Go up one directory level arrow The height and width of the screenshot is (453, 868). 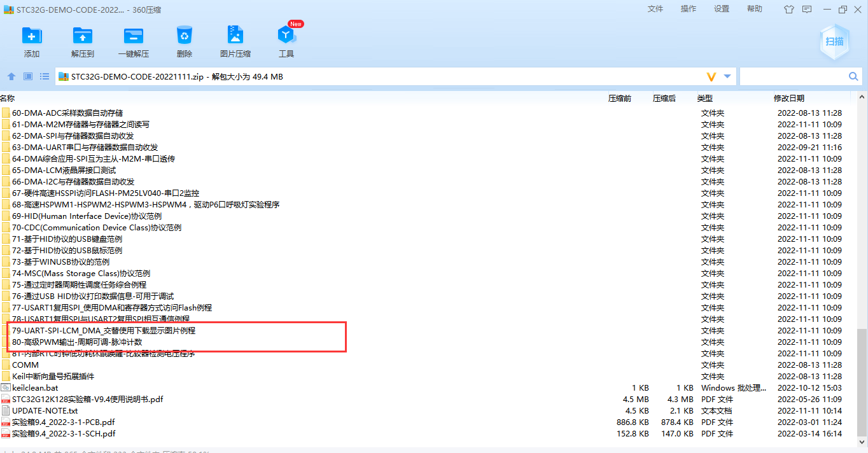[11, 76]
